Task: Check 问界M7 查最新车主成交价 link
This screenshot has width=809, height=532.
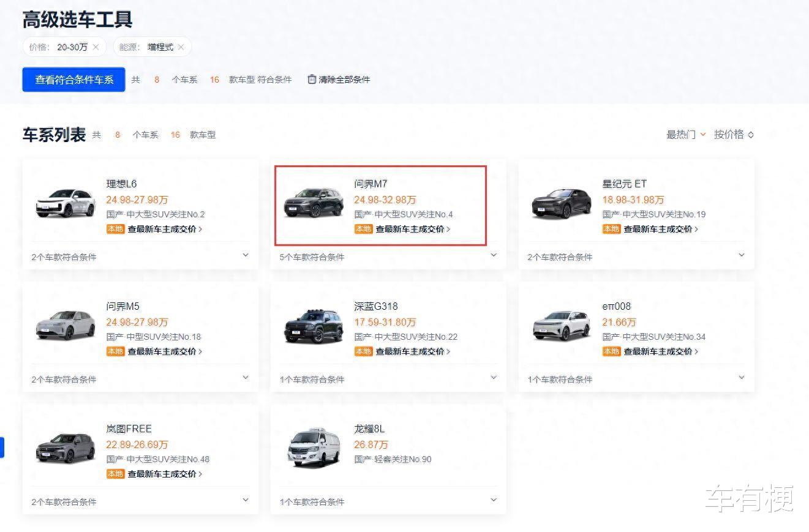Action: pyautogui.click(x=413, y=229)
